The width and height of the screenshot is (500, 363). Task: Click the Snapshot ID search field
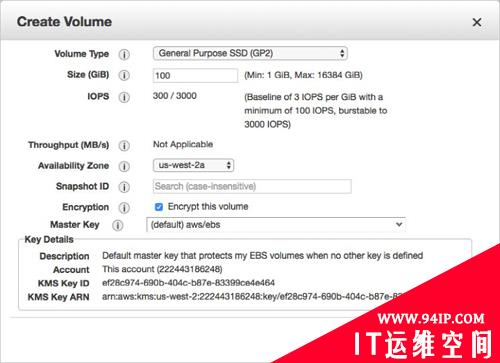(252, 186)
